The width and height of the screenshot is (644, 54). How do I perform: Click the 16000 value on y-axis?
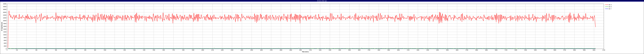[x=5, y=26]
